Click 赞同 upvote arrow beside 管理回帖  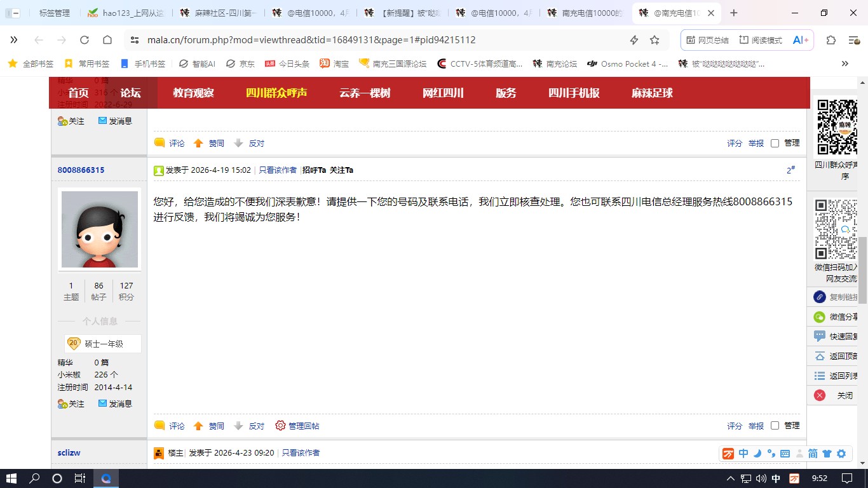[x=209, y=426]
